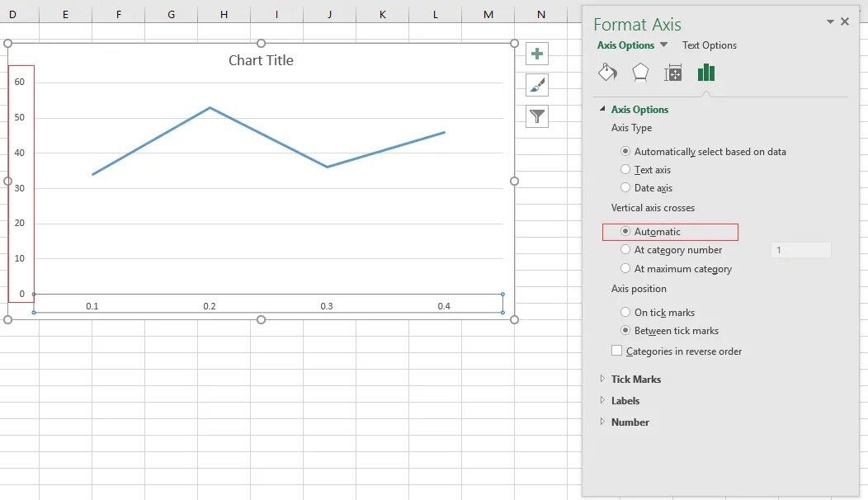Enable Categories in reverse order
The image size is (868, 500).
(x=677, y=351)
